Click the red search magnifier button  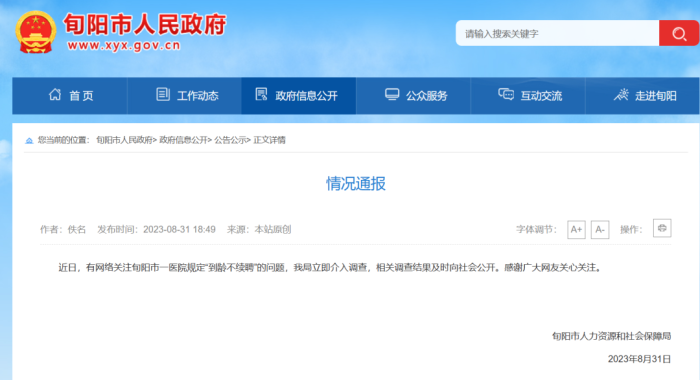pyautogui.click(x=679, y=33)
